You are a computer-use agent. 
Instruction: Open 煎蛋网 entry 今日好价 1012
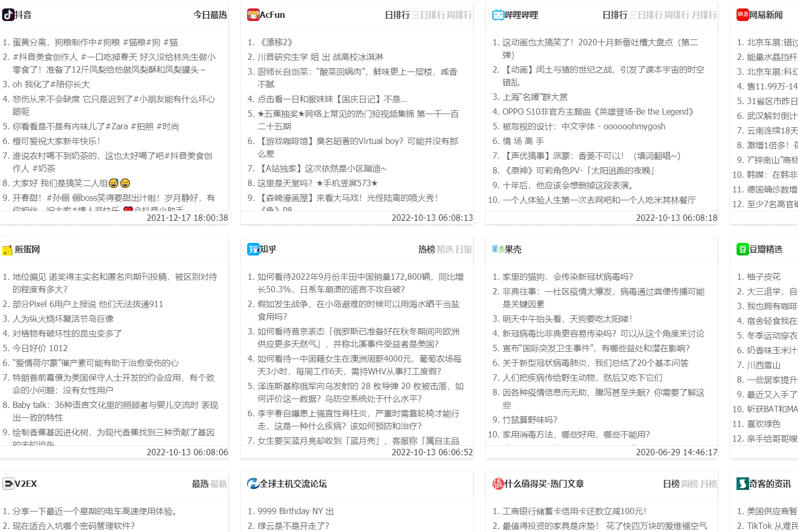[x=40, y=348]
